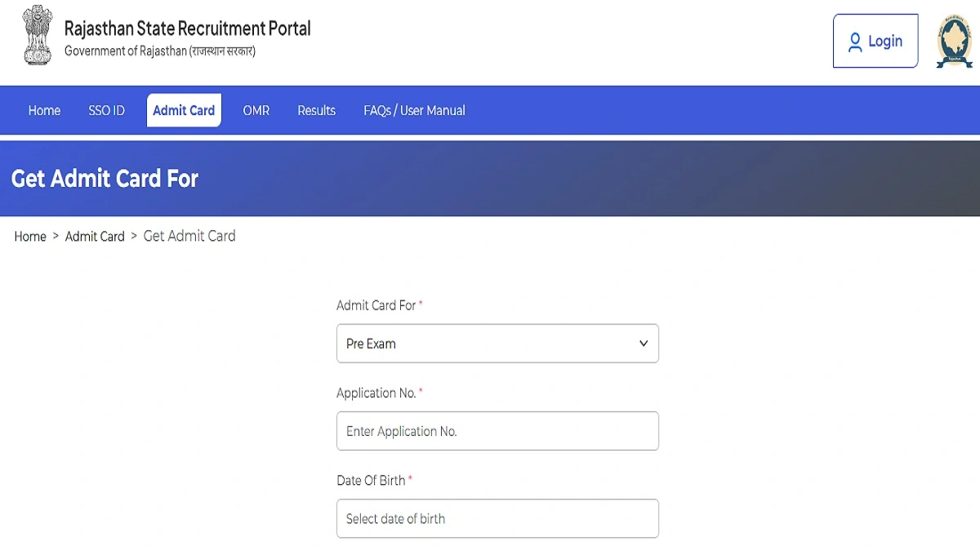Switch to the Admit Card tab
The image size is (980, 551).
(184, 110)
